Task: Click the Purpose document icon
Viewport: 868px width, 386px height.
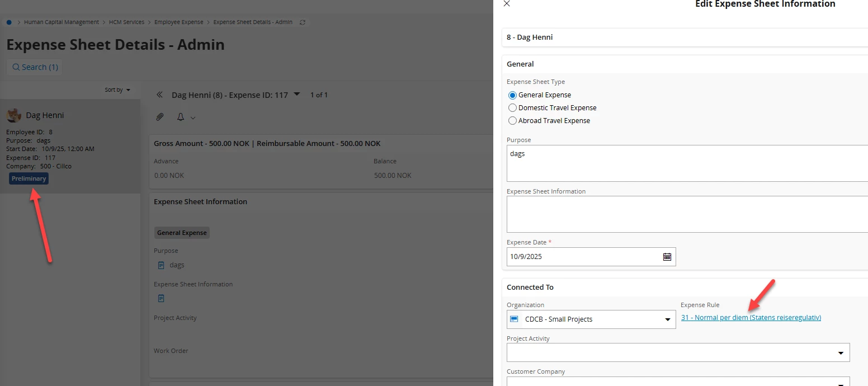Action: click(161, 265)
